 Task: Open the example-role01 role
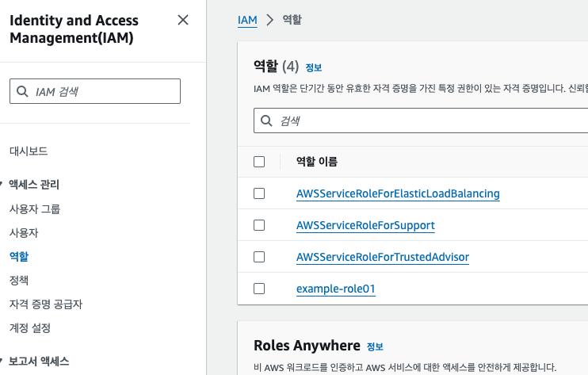336,289
